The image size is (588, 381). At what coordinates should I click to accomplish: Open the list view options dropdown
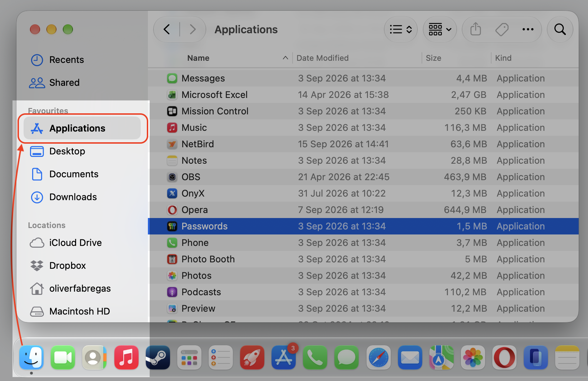click(401, 29)
